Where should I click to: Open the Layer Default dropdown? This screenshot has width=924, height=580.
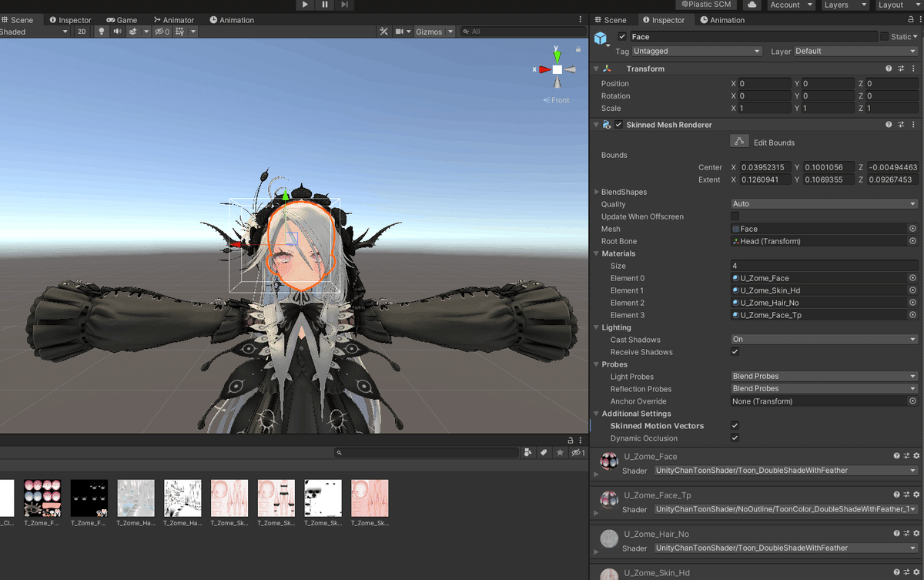855,51
